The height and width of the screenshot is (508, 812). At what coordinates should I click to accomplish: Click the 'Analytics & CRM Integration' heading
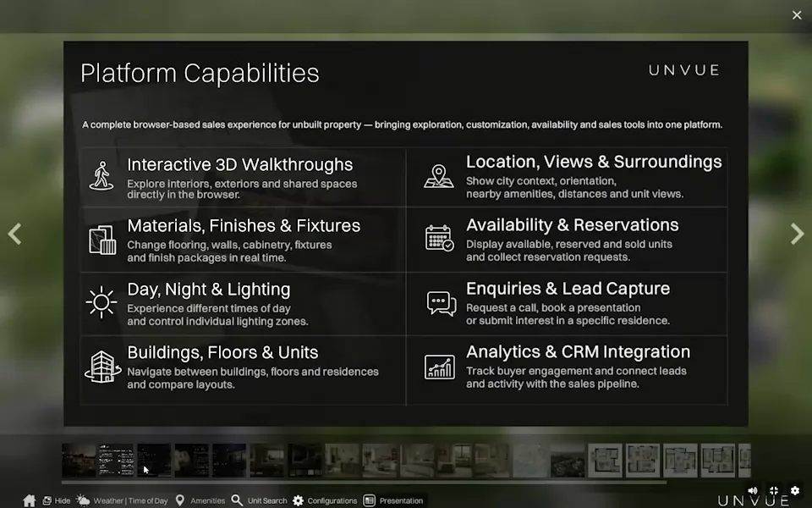pyautogui.click(x=578, y=351)
